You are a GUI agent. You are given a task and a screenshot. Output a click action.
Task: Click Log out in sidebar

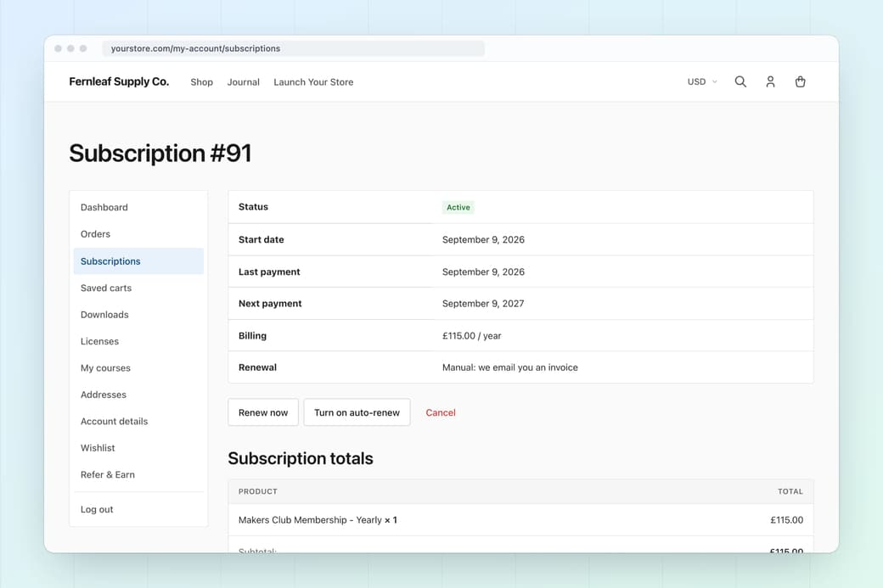tap(138, 509)
